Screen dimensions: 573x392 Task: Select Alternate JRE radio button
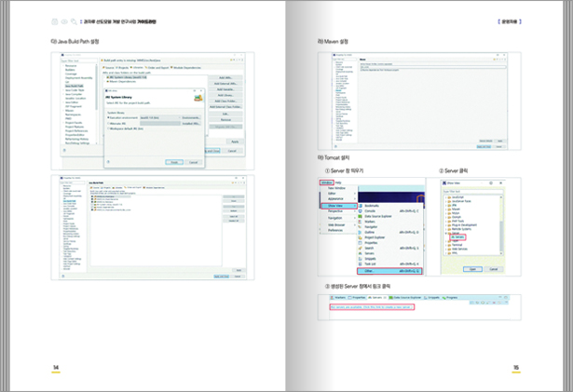tap(108, 124)
